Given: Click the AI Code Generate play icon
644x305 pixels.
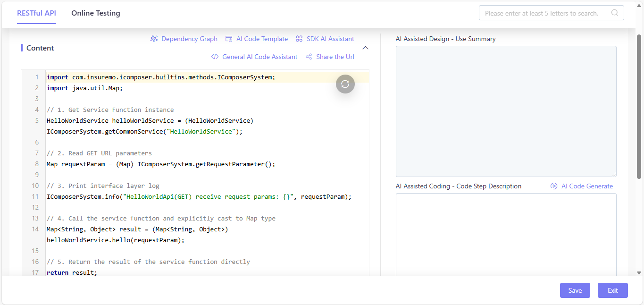Looking at the screenshot, I should click(554, 186).
